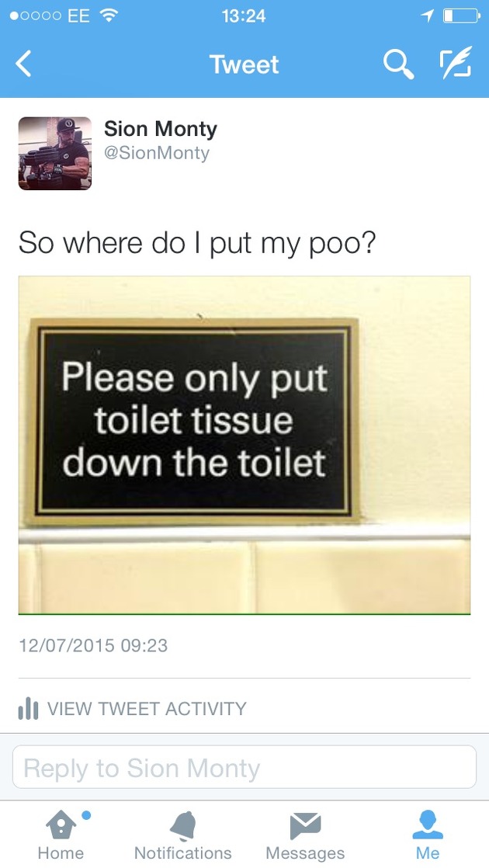Select the Me profile tab
This screenshot has width=489, height=868.
coord(428,836)
